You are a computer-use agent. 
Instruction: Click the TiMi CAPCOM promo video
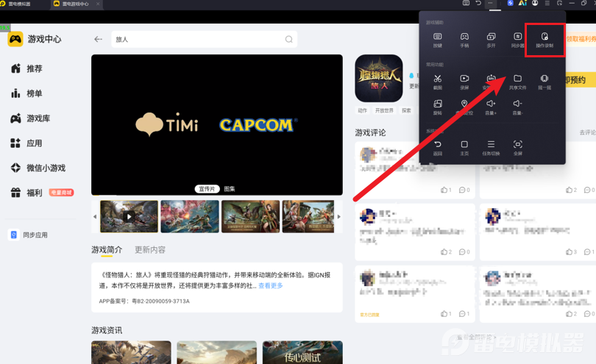pyautogui.click(x=217, y=124)
